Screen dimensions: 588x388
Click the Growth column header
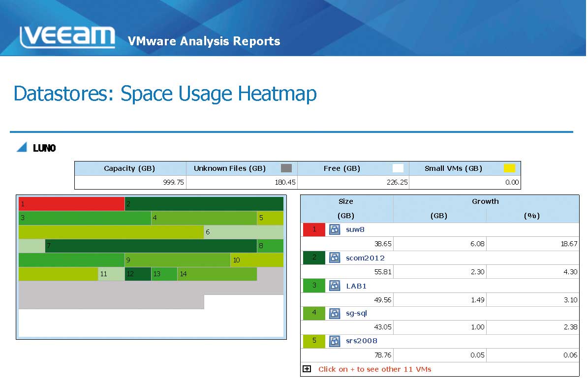tap(485, 201)
